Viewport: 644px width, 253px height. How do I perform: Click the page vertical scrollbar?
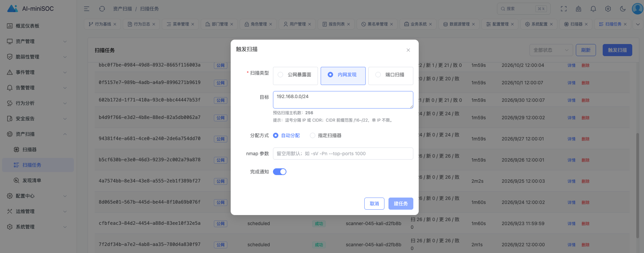click(638, 185)
